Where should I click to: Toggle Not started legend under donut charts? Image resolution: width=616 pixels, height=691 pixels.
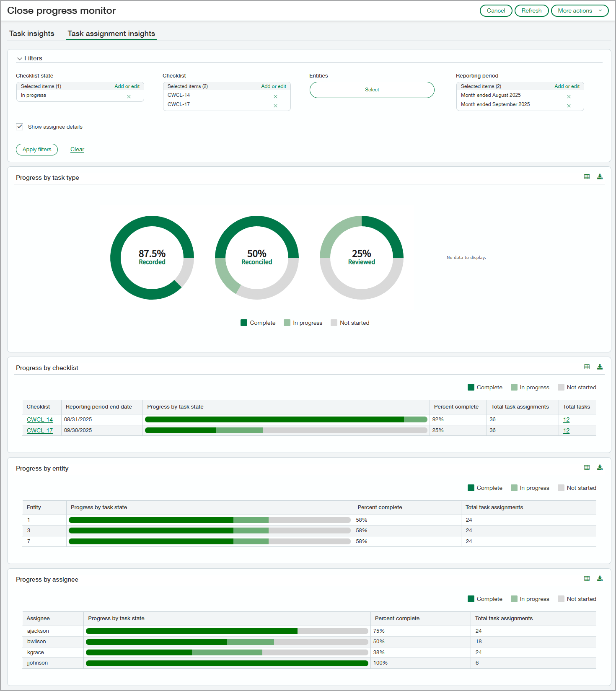(350, 323)
